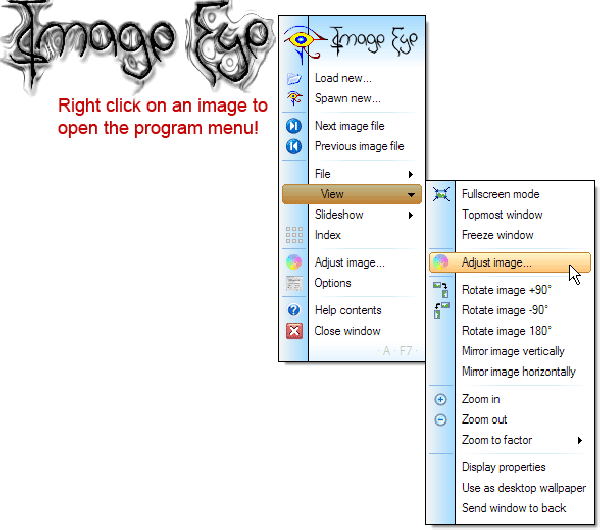
Task: Click the Rotate image -90° icon
Action: click(x=441, y=310)
